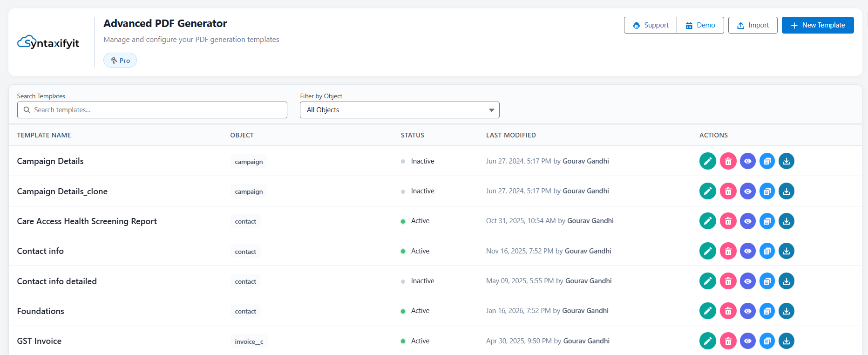The image size is (868, 355).
Task: Click the Status column header
Action: coord(413,135)
